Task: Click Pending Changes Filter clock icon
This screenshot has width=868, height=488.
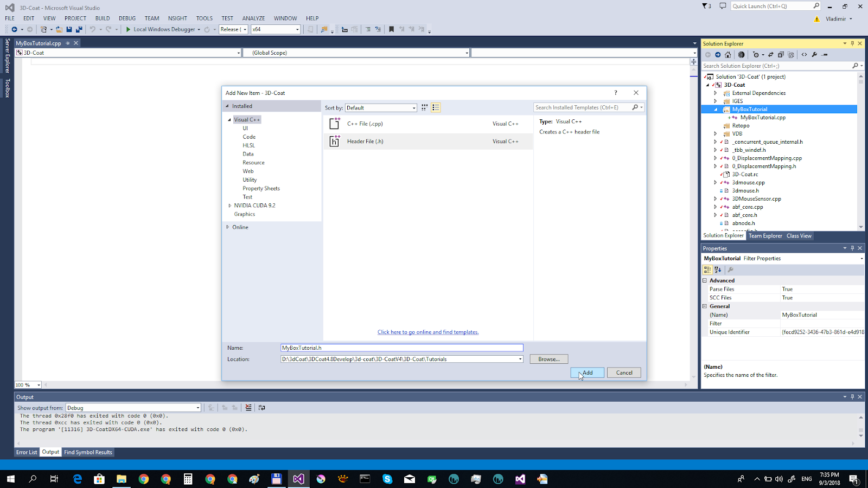Action: [x=756, y=55]
